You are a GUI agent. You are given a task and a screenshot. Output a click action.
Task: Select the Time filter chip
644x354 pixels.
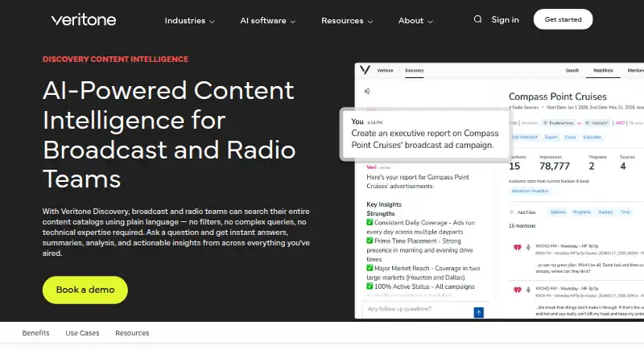coord(625,212)
